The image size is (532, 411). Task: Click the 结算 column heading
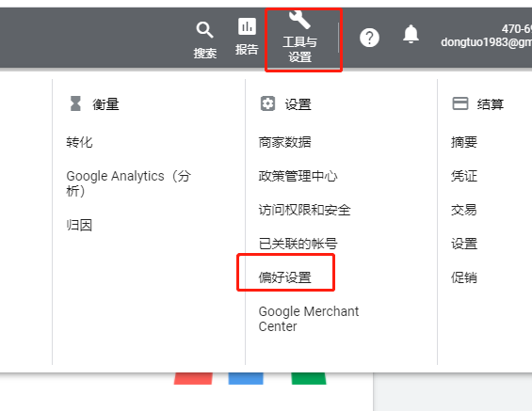click(x=491, y=104)
